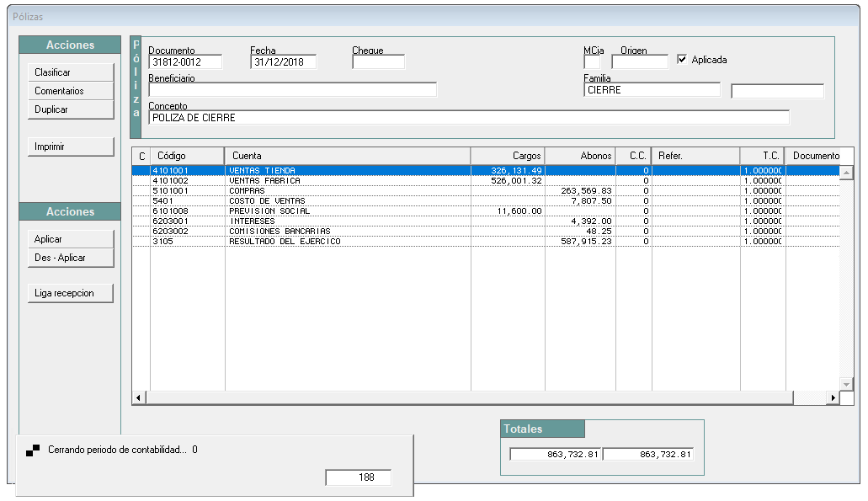Click the Des - Aplicar button
This screenshot has width=868, height=501.
(71, 258)
